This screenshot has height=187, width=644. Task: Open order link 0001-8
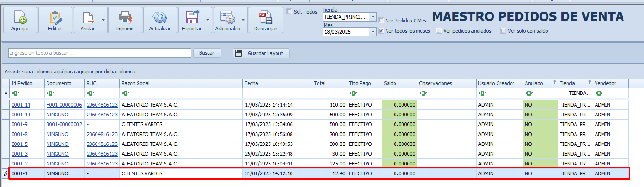(x=20, y=134)
